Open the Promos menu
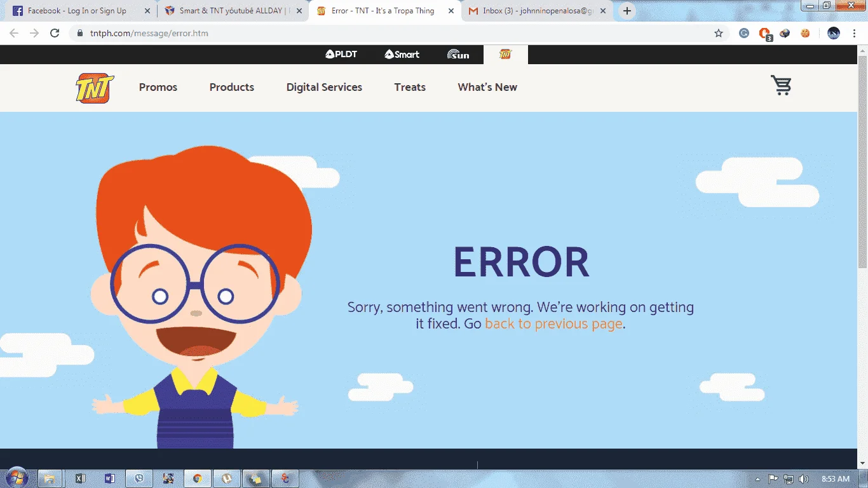This screenshot has height=488, width=868. 158,88
